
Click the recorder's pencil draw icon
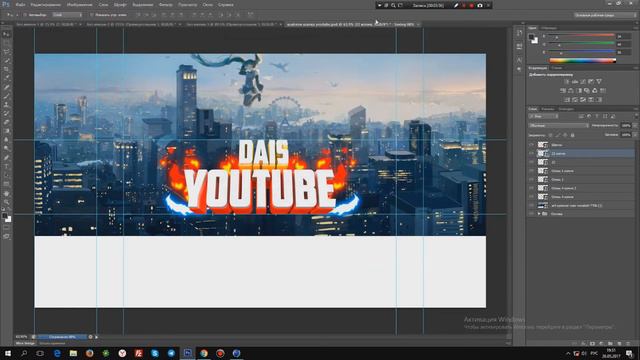pyautogui.click(x=456, y=5)
